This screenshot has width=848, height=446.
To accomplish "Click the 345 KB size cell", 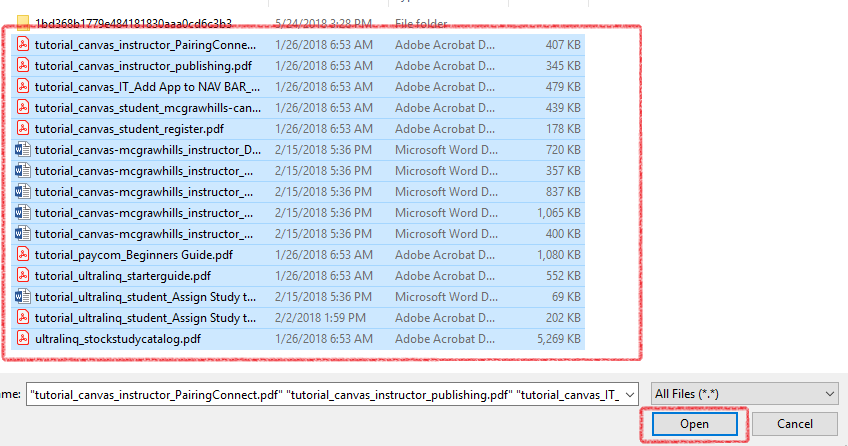I will click(562, 66).
